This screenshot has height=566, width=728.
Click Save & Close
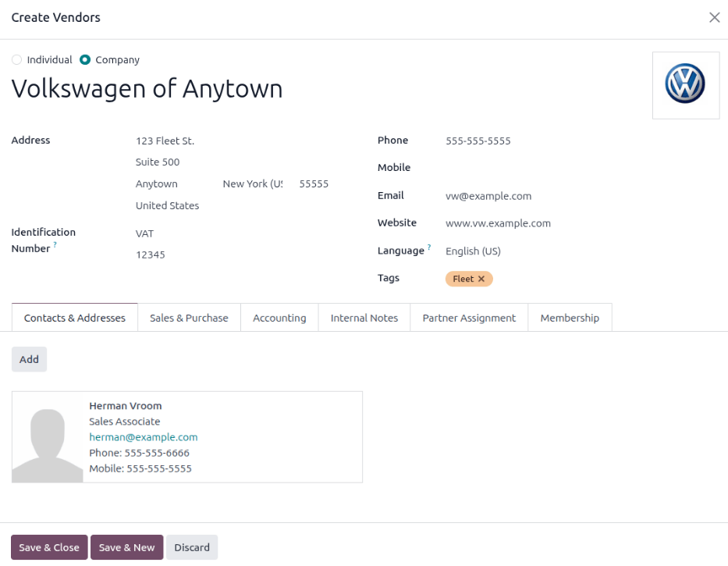48,547
